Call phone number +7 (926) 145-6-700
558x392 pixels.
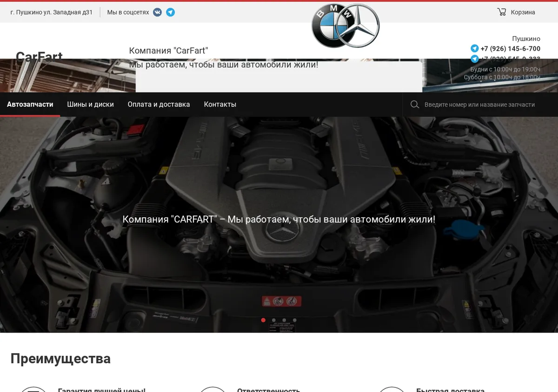[510, 48]
